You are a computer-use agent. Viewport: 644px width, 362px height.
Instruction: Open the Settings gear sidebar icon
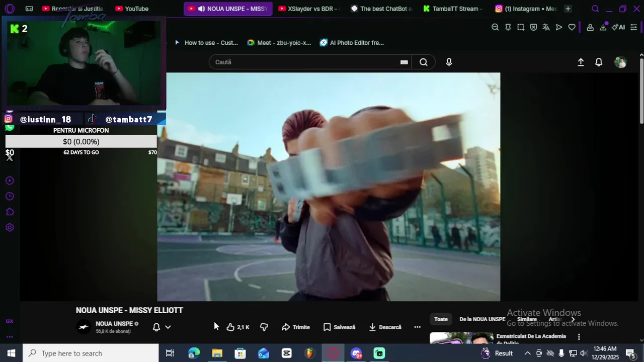coord(10,227)
